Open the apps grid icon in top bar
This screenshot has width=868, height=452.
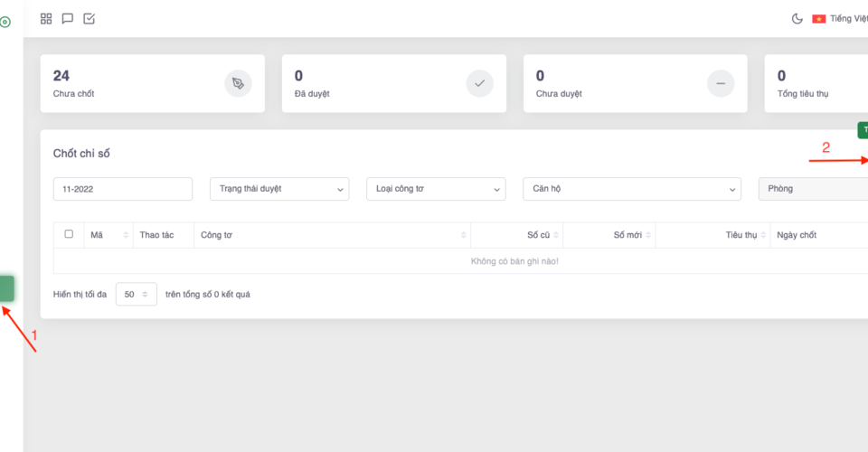click(46, 18)
